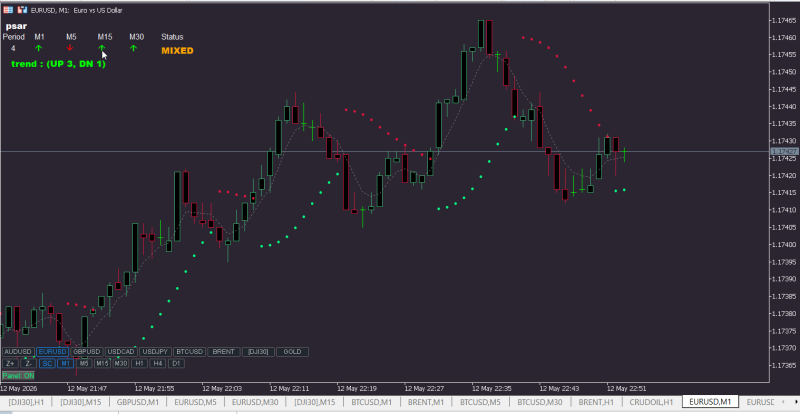This screenshot has width=800, height=414.
Task: Go to the BRENT,M1 chart tab
Action: coord(426,402)
